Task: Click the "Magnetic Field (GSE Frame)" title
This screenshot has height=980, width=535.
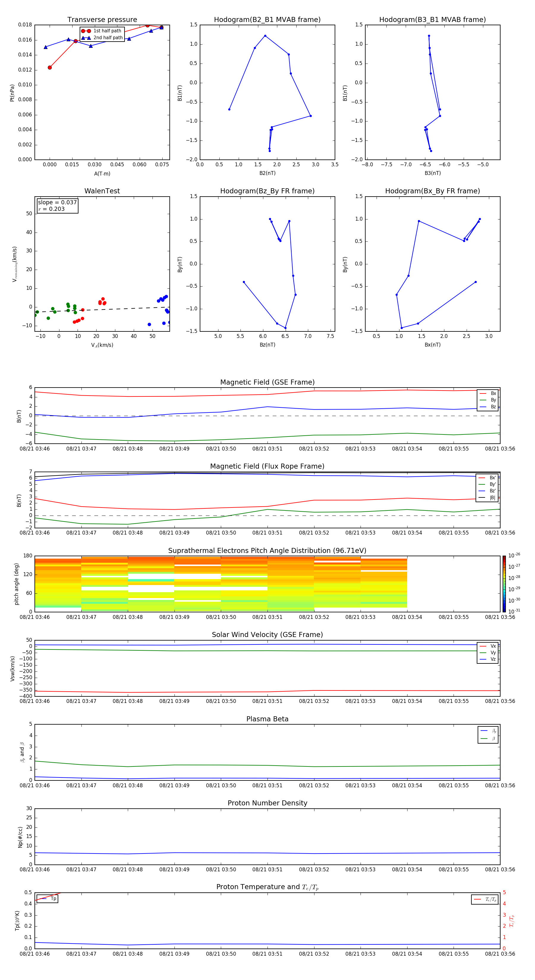Action: point(267,382)
